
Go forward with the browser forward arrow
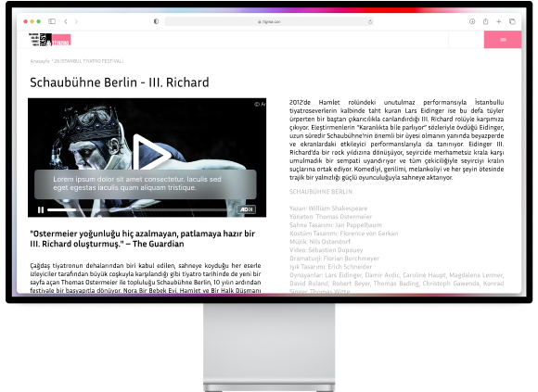(x=76, y=21)
